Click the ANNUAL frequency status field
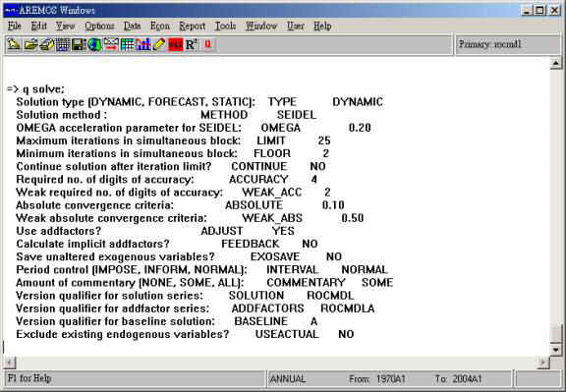 (x=288, y=379)
